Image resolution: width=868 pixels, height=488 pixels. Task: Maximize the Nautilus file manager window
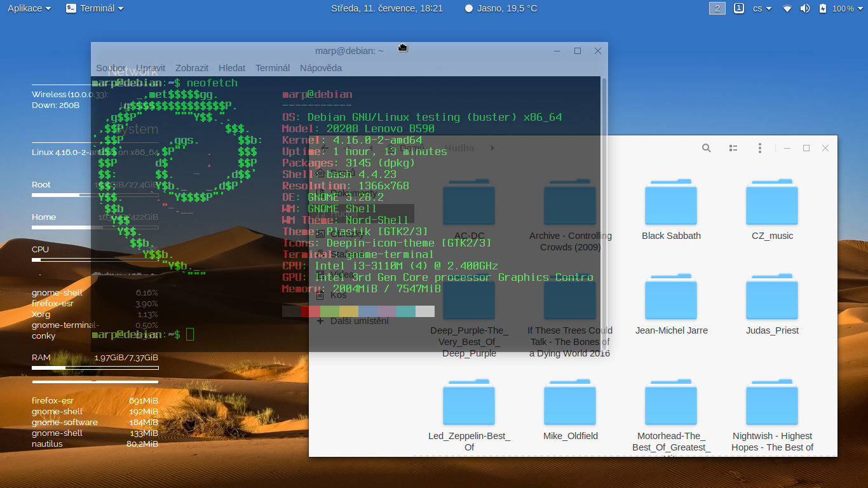(x=806, y=148)
